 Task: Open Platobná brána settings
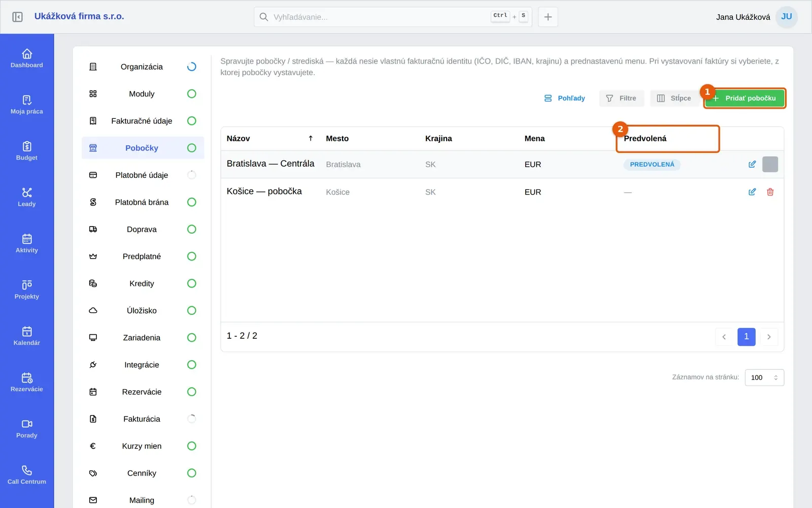pos(143,202)
